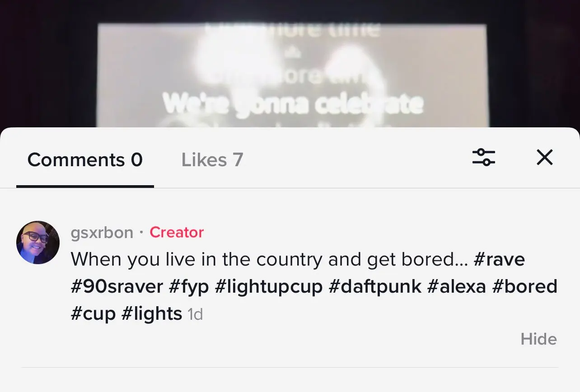Open the #90sraver hashtag
Viewport: 580px width, 392px height.
point(117,287)
